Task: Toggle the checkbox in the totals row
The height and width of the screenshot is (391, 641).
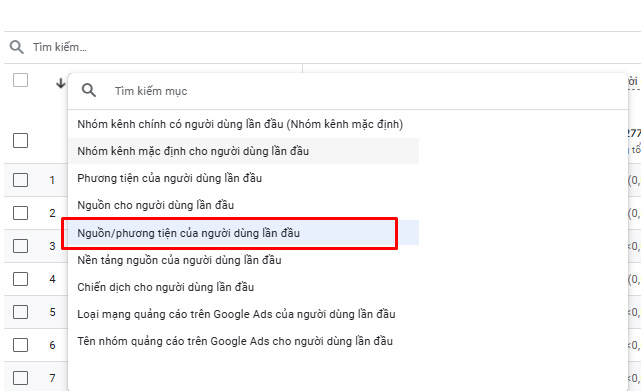Action: click(20, 140)
